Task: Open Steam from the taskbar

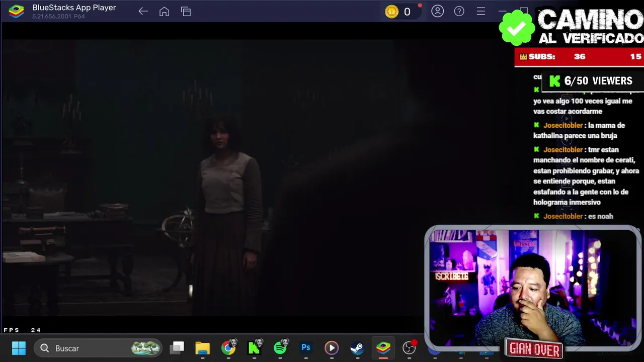Action: click(357, 347)
